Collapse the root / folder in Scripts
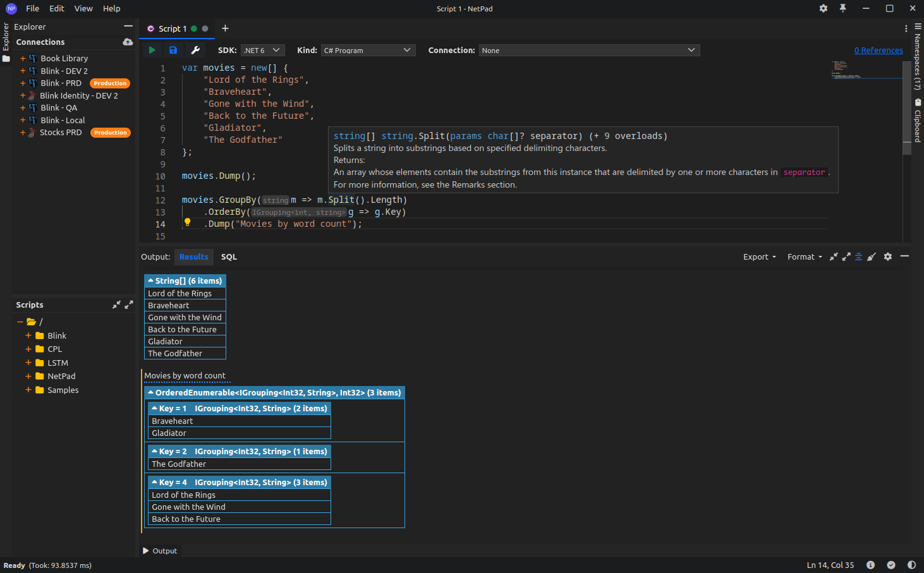Viewport: 924px width, 573px height. (x=20, y=322)
